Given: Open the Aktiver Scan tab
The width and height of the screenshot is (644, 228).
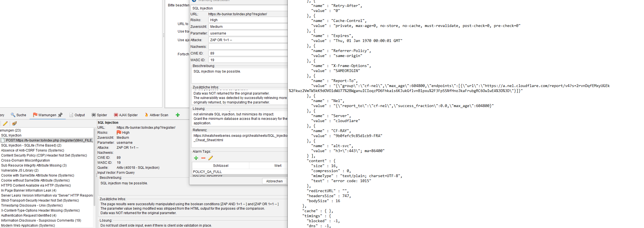Looking at the screenshot, I should click(156, 115).
